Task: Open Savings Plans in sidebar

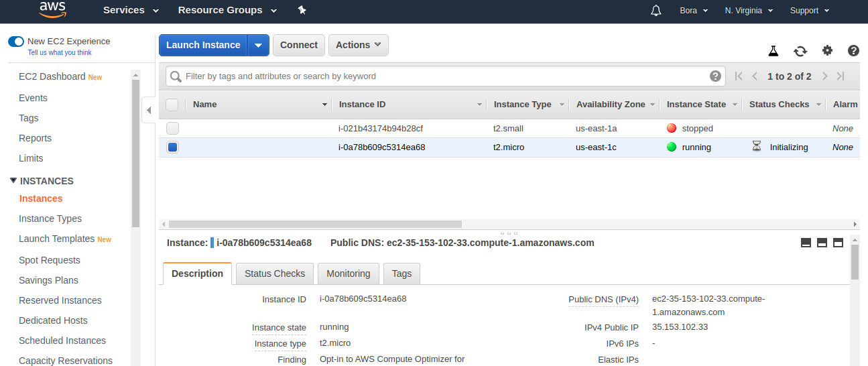Action: tap(48, 280)
